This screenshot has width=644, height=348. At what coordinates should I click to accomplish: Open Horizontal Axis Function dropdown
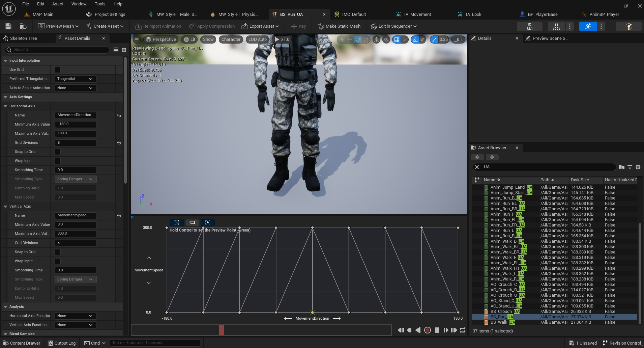click(76, 316)
